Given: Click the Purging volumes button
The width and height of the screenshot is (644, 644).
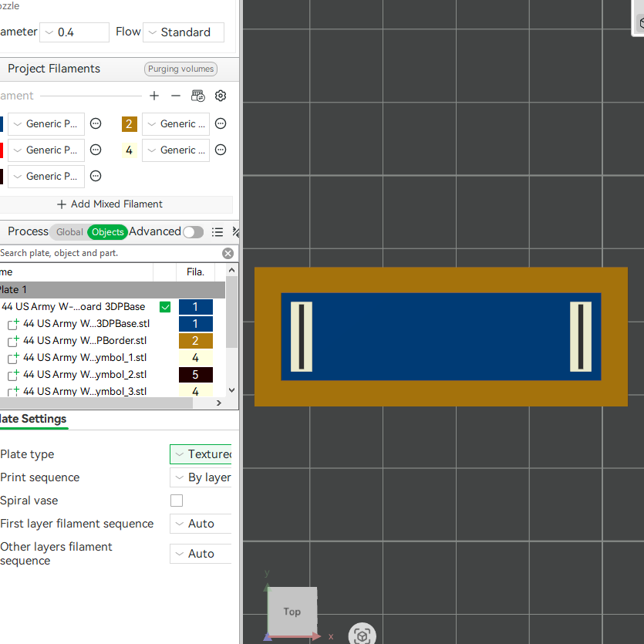Looking at the screenshot, I should (x=180, y=69).
